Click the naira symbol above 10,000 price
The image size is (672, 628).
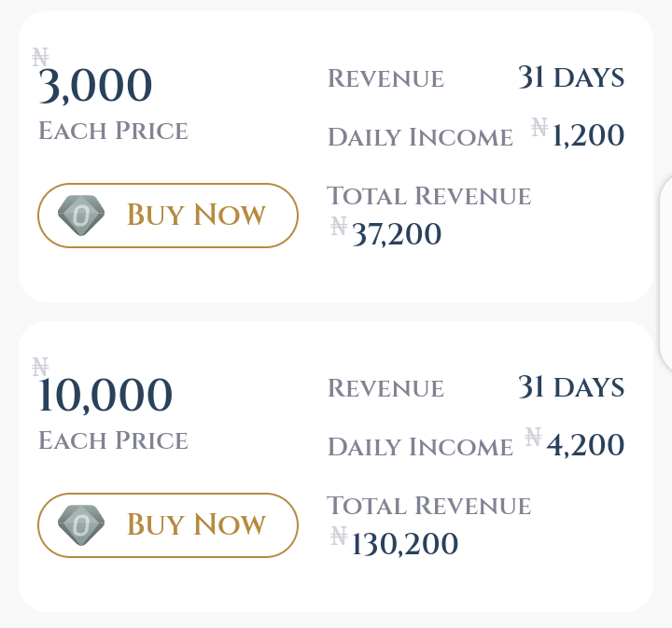[40, 367]
